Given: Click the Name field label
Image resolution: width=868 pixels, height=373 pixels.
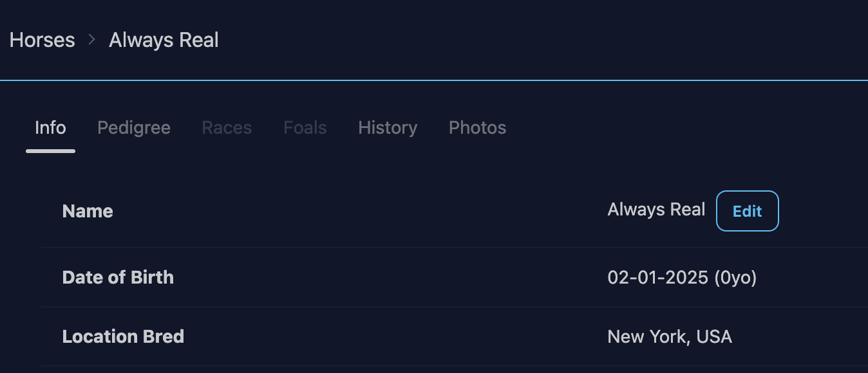Looking at the screenshot, I should (x=88, y=211).
